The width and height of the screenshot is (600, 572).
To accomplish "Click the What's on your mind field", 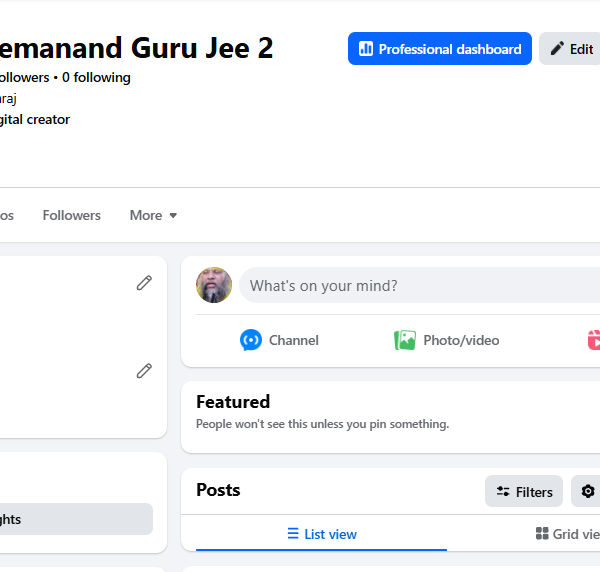I will point(419,285).
